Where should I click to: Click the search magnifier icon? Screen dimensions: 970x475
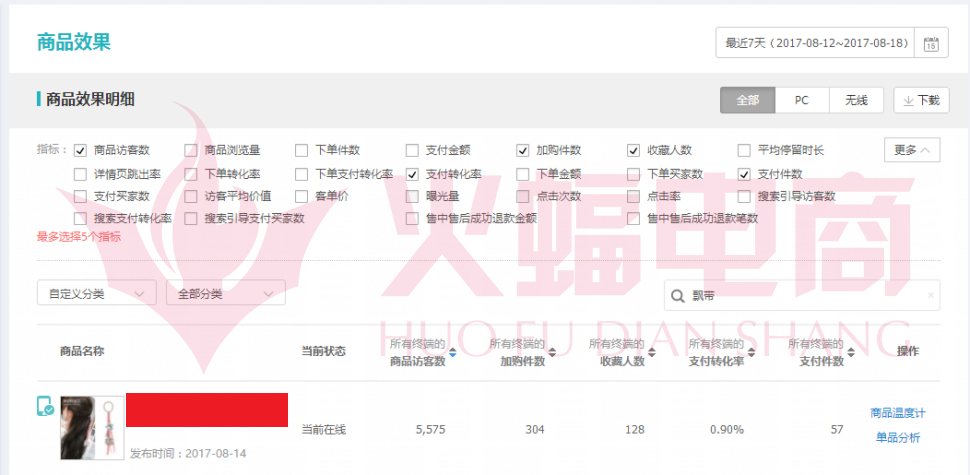[678, 295]
